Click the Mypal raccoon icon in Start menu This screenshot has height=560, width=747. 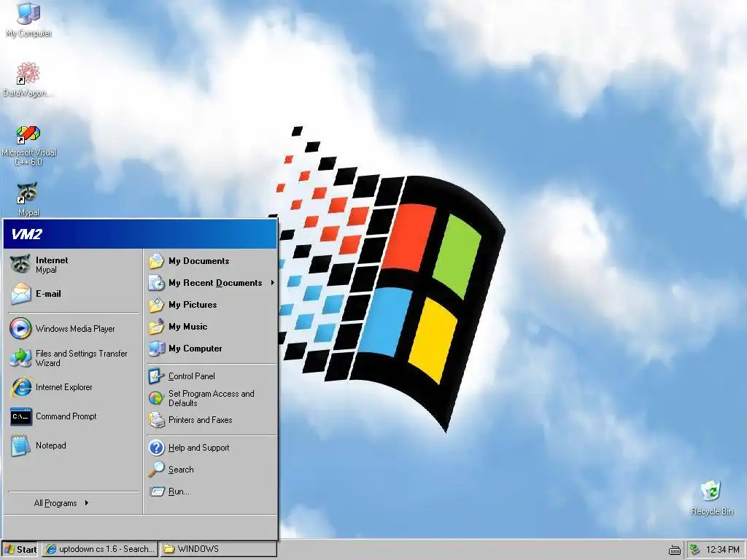[20, 264]
